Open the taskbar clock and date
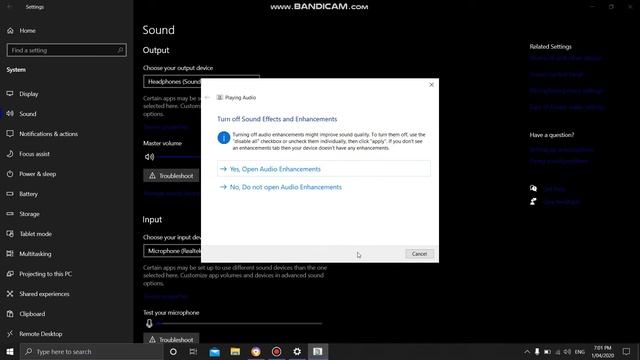The height and width of the screenshot is (360, 640). point(602,351)
